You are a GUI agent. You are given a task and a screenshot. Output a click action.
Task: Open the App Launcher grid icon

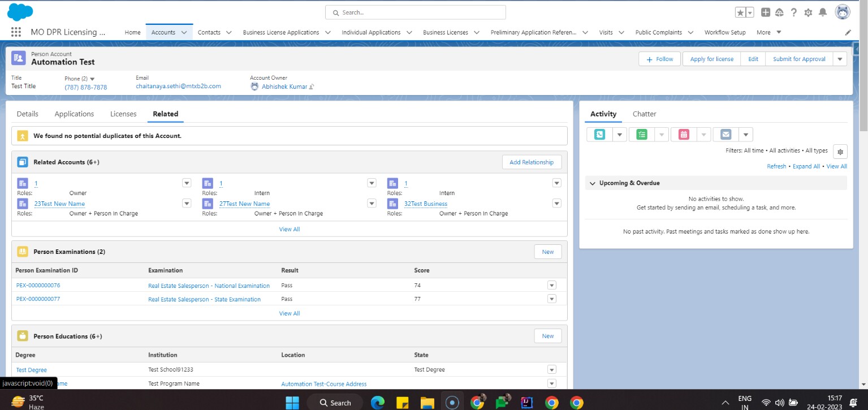[15, 32]
